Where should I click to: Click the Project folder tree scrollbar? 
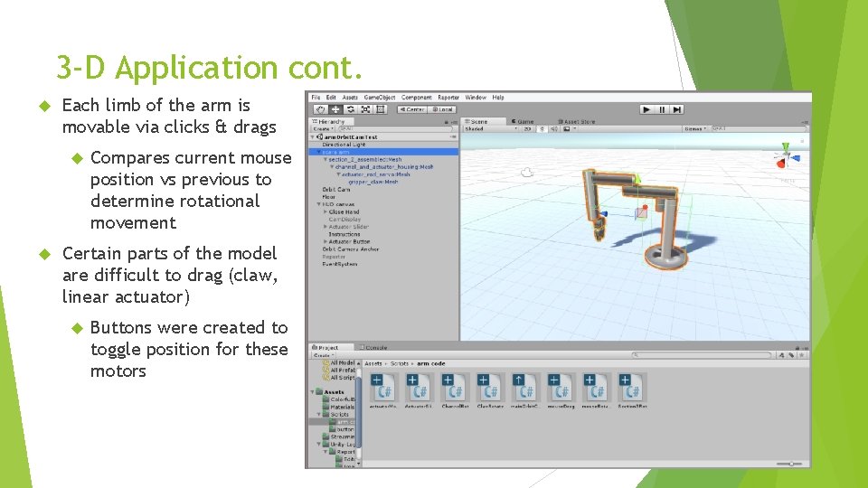(x=359, y=412)
